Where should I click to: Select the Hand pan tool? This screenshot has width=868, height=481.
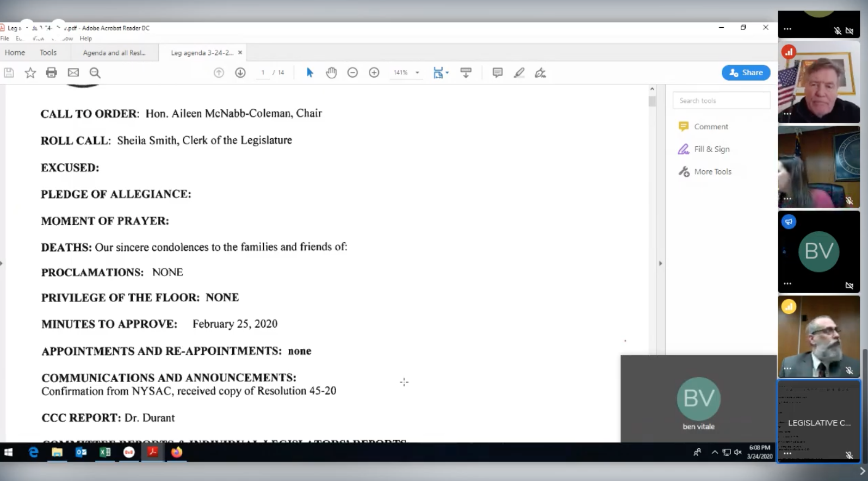(x=331, y=73)
